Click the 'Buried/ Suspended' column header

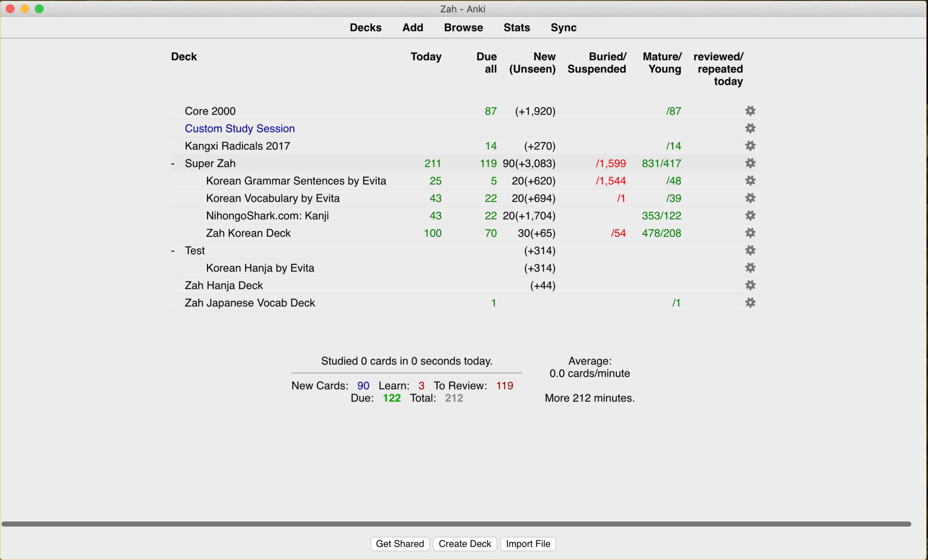(x=597, y=63)
